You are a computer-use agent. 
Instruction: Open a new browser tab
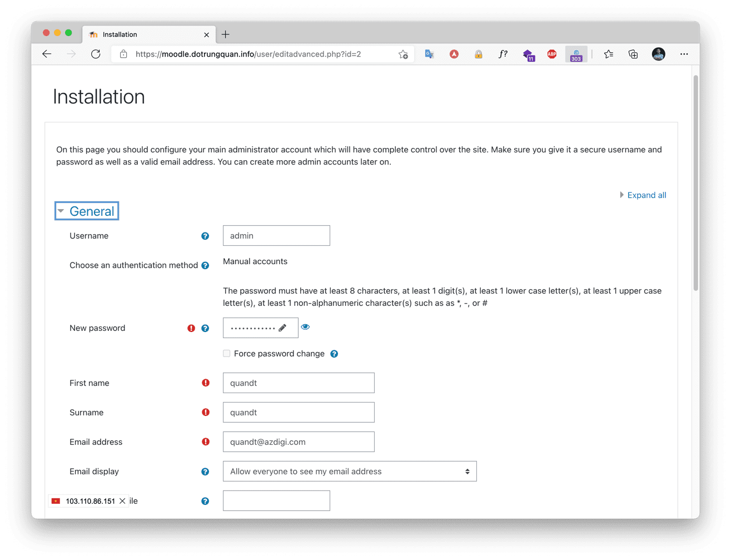click(226, 34)
